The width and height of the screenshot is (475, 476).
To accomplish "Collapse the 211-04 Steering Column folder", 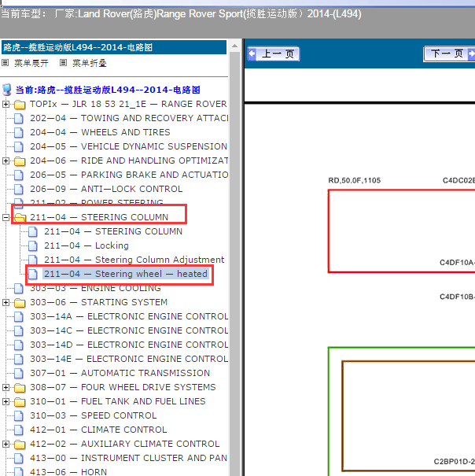I will (x=6, y=217).
